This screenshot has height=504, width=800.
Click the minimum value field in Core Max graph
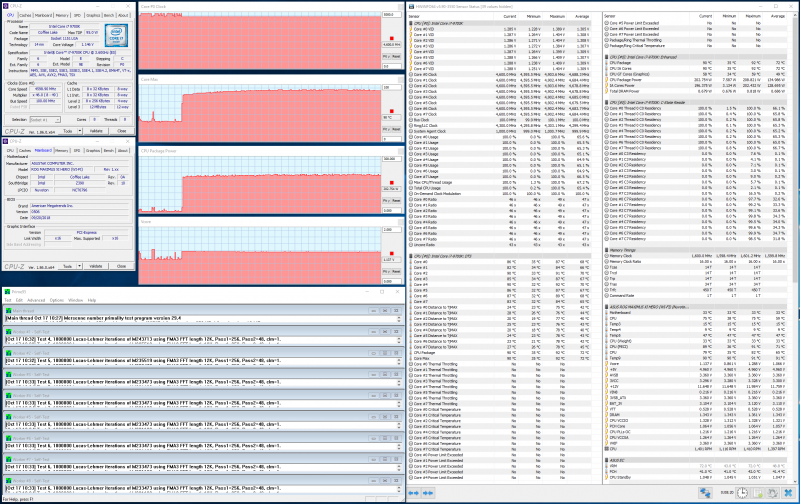point(391,139)
